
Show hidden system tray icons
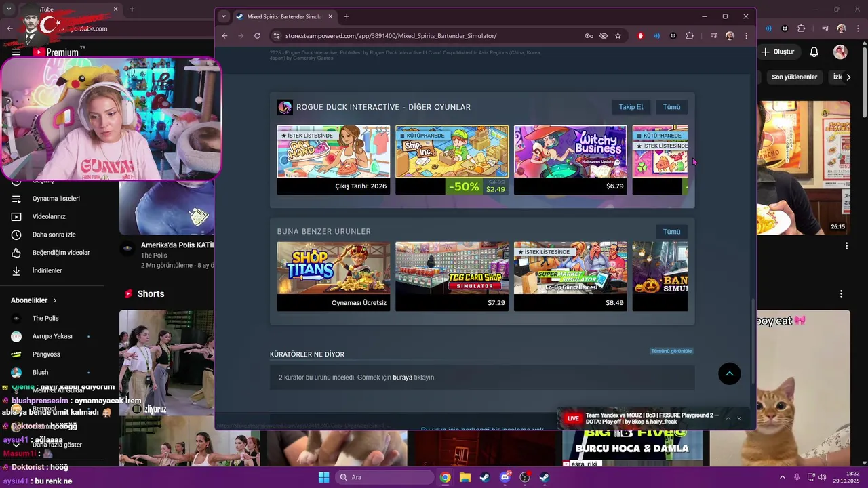pyautogui.click(x=782, y=477)
